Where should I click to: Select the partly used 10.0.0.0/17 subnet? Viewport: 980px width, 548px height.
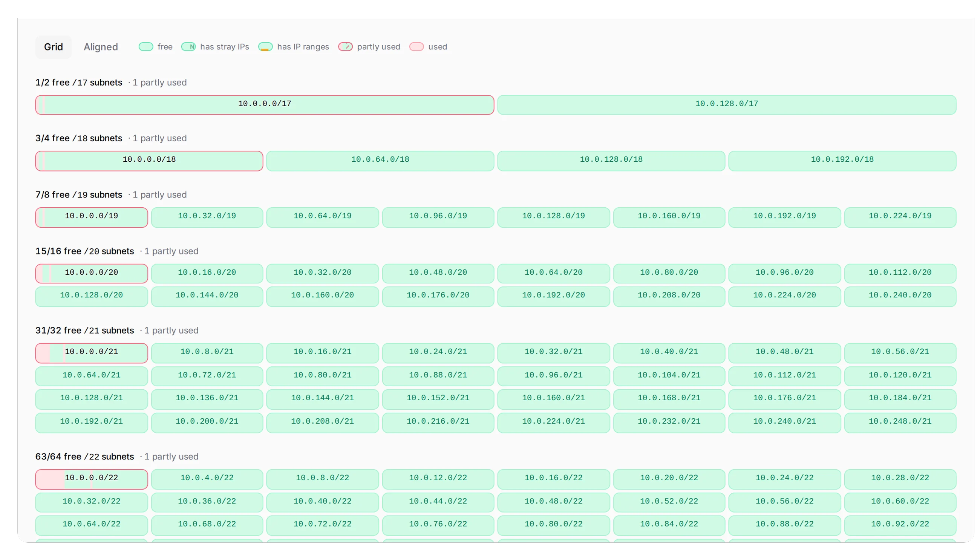pos(265,104)
